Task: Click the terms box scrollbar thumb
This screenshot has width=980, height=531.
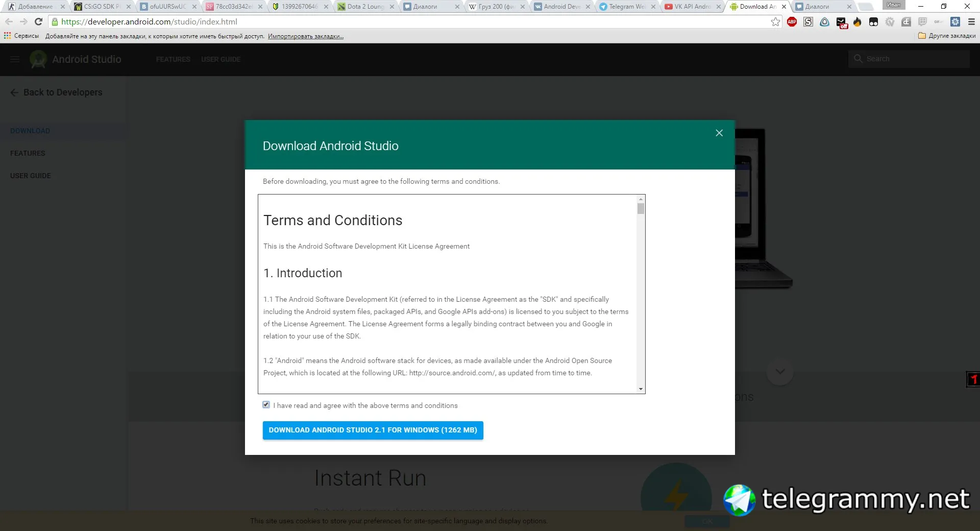Action: pos(641,209)
